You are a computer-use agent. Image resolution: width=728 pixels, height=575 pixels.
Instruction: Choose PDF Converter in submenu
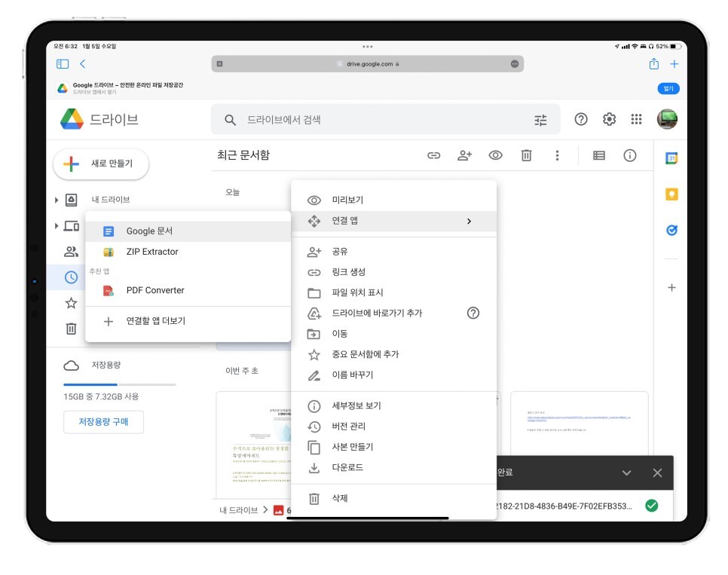coord(188,290)
